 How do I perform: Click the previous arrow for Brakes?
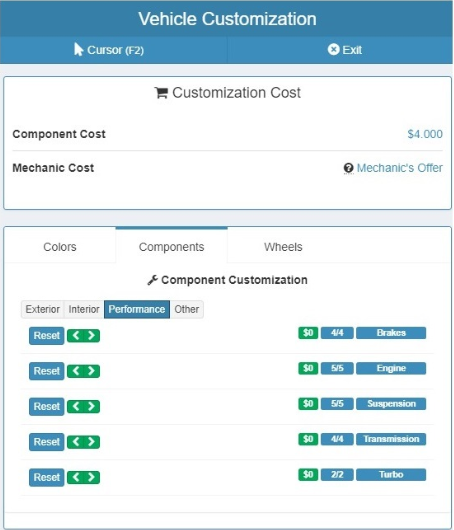click(76, 336)
